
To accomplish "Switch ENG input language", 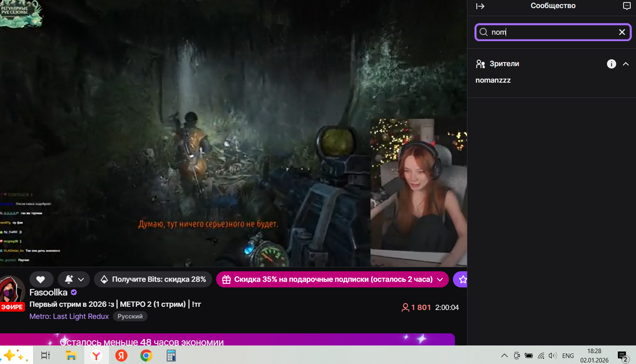I will (568, 356).
